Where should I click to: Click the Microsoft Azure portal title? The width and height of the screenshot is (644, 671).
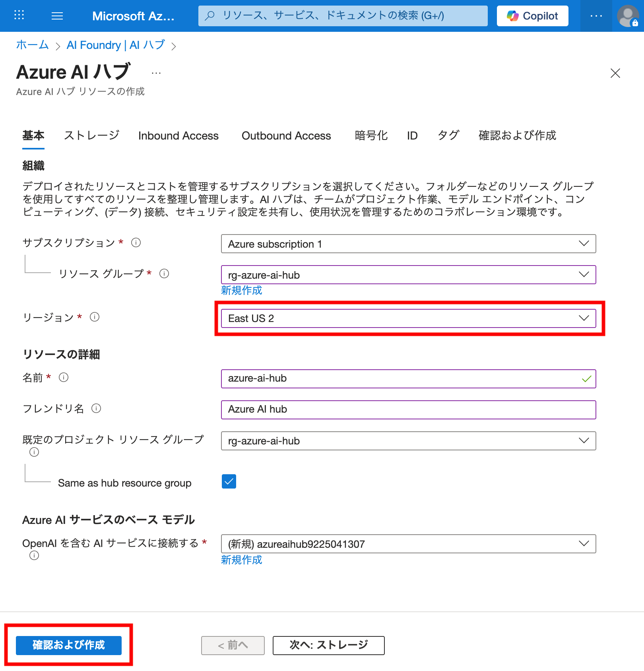[133, 16]
